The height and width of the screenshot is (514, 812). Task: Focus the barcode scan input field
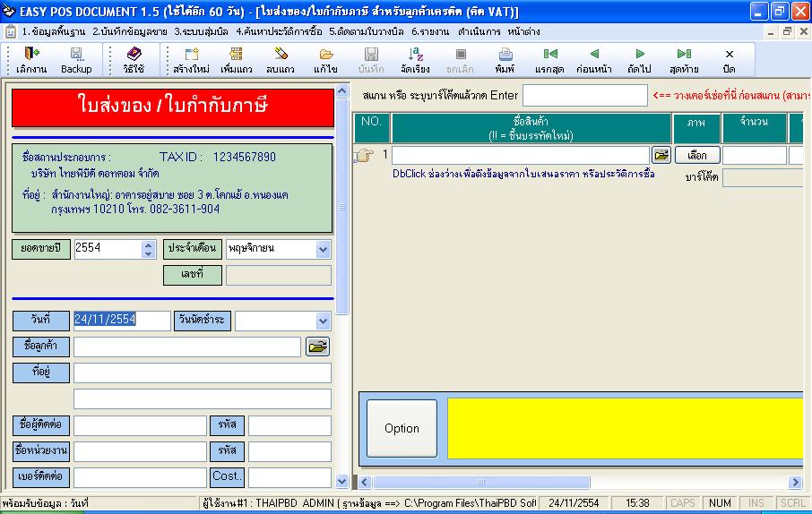coord(585,95)
